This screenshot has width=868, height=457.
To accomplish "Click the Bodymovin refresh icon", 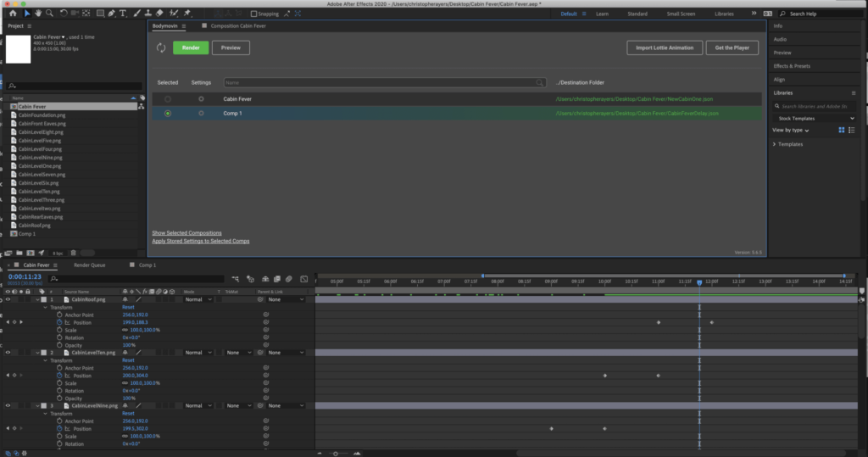I will pos(161,47).
